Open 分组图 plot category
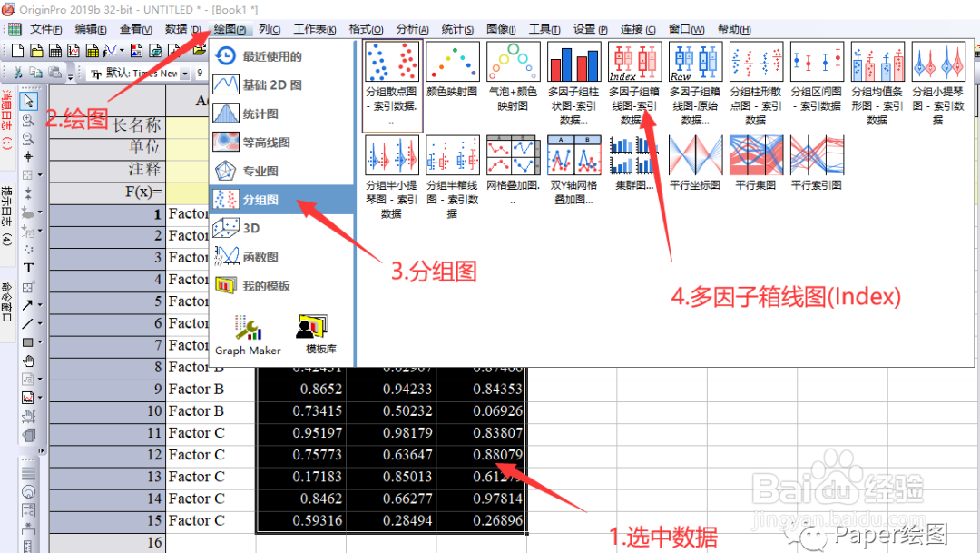 [x=282, y=200]
